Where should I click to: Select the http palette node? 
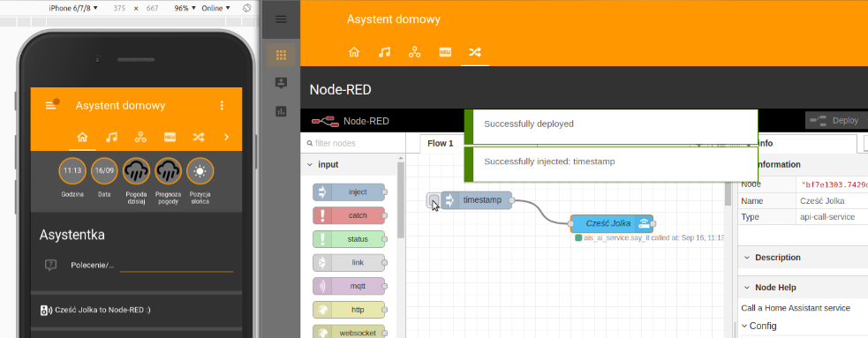click(x=350, y=310)
